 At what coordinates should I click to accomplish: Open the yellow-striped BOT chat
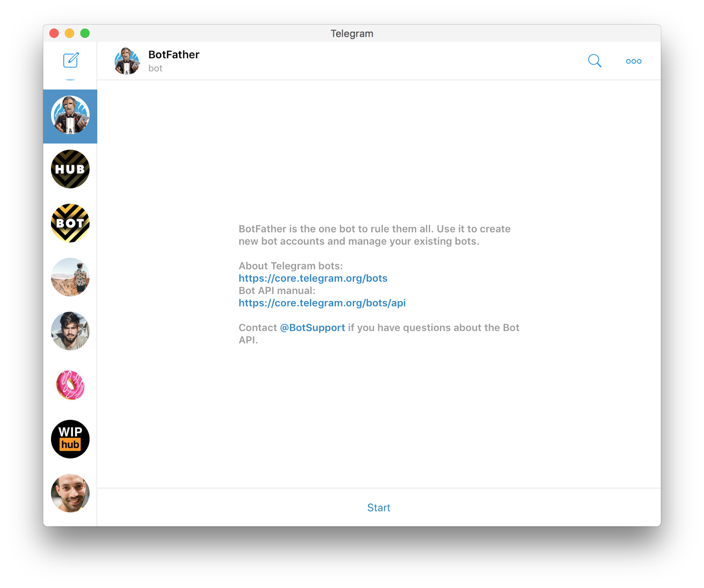tap(70, 223)
